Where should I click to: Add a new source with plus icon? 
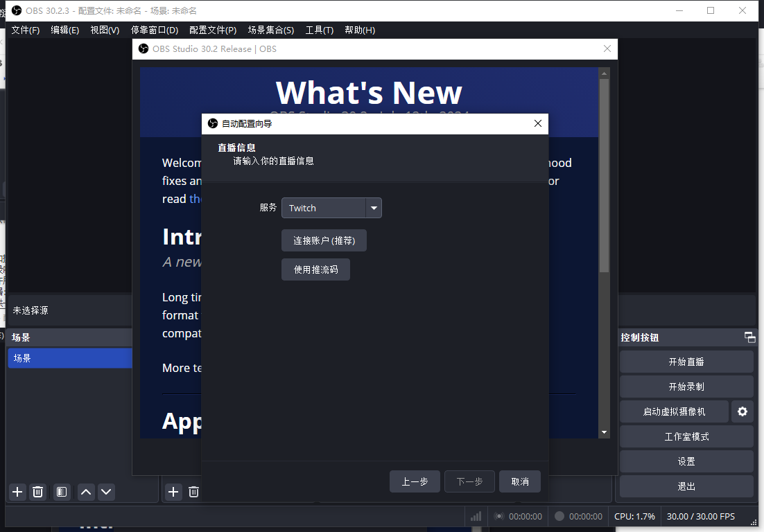coord(173,492)
